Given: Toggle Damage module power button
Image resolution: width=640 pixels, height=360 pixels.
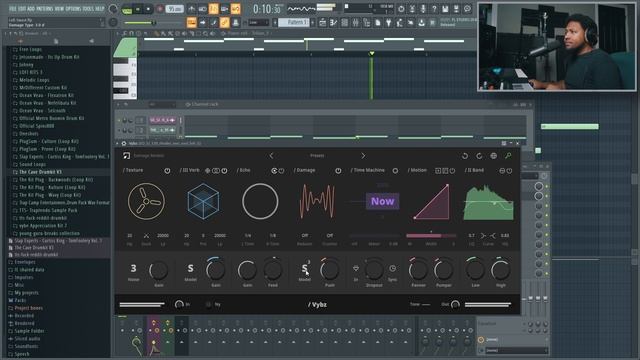Looking at the screenshot, I should point(338,171).
